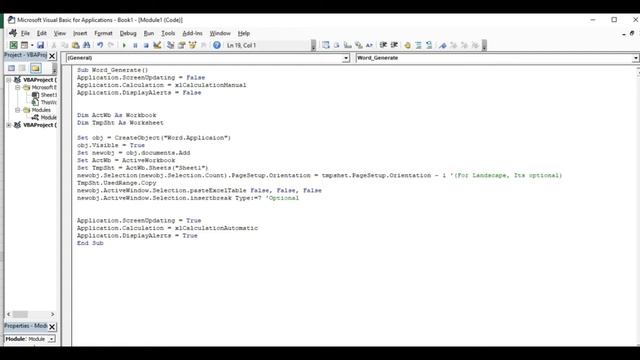The height and width of the screenshot is (360, 640).
Task: Collapse the Microsoft Excel Objects folder
Action: point(18,87)
